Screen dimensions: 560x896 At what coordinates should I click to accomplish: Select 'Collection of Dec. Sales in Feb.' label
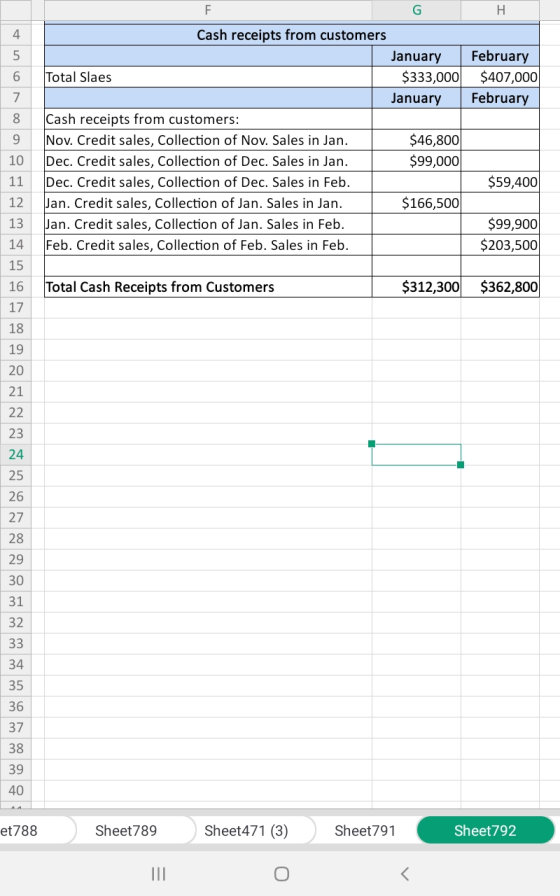[x=208, y=182]
